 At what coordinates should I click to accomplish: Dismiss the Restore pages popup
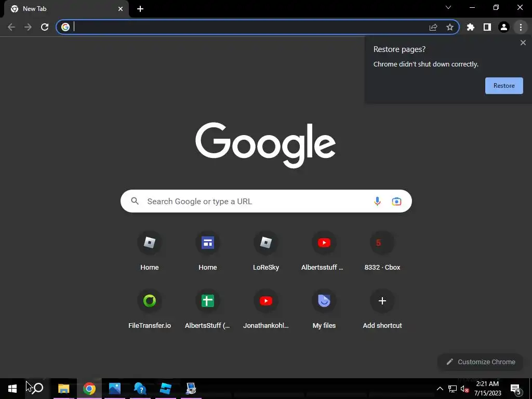point(523,43)
